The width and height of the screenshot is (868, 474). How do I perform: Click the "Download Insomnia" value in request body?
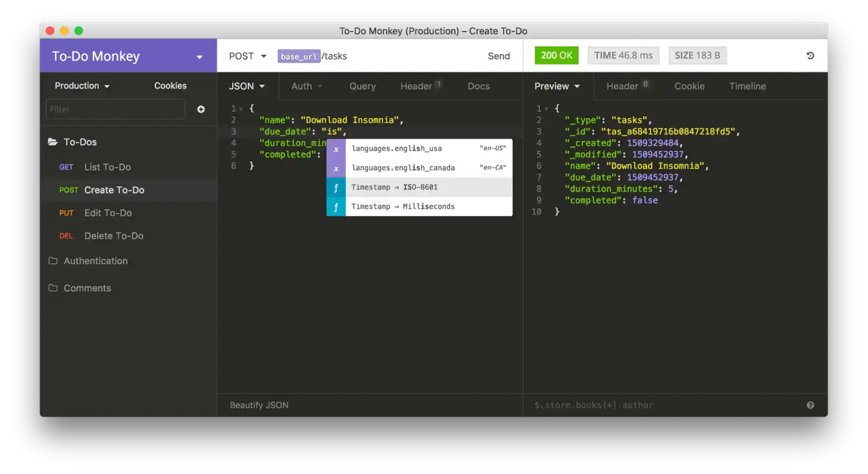(349, 120)
